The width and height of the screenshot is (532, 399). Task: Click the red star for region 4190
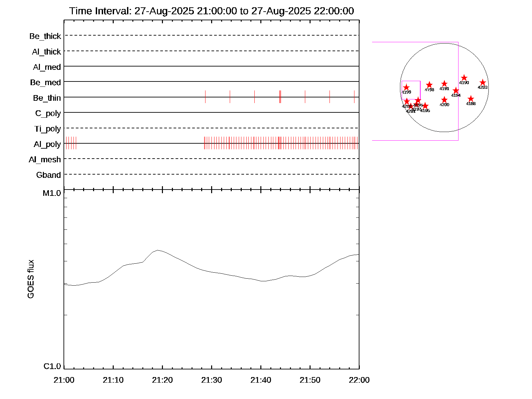point(464,78)
